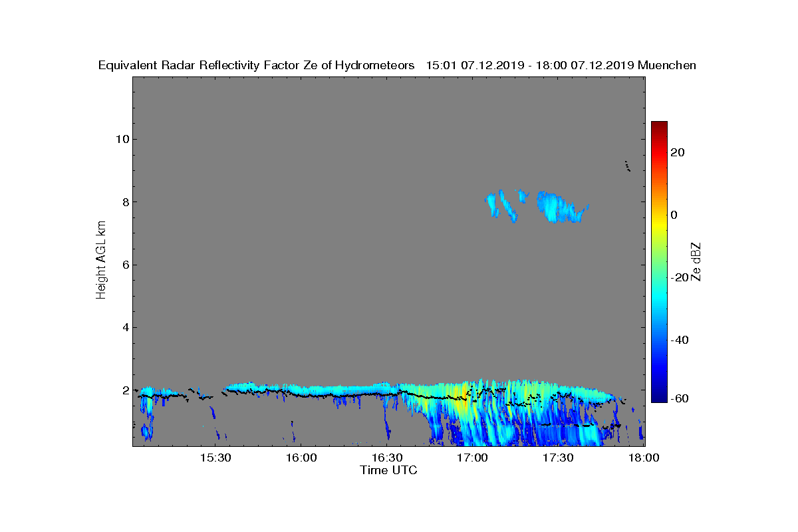The image size is (798, 532).
Task: Click the date range text ending in "Muenchen"
Action: click(561, 65)
